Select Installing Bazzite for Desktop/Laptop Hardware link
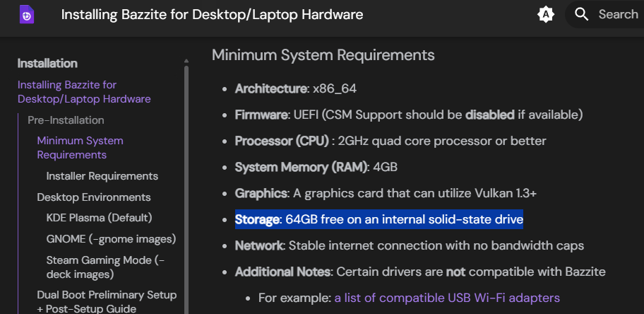This screenshot has height=314, width=644. pyautogui.click(x=84, y=92)
